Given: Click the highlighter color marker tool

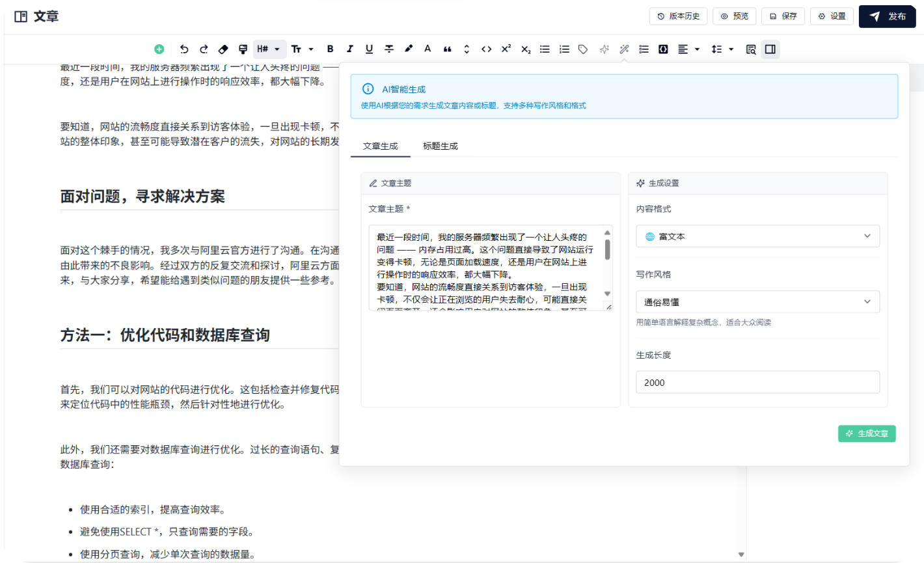Looking at the screenshot, I should [x=408, y=49].
